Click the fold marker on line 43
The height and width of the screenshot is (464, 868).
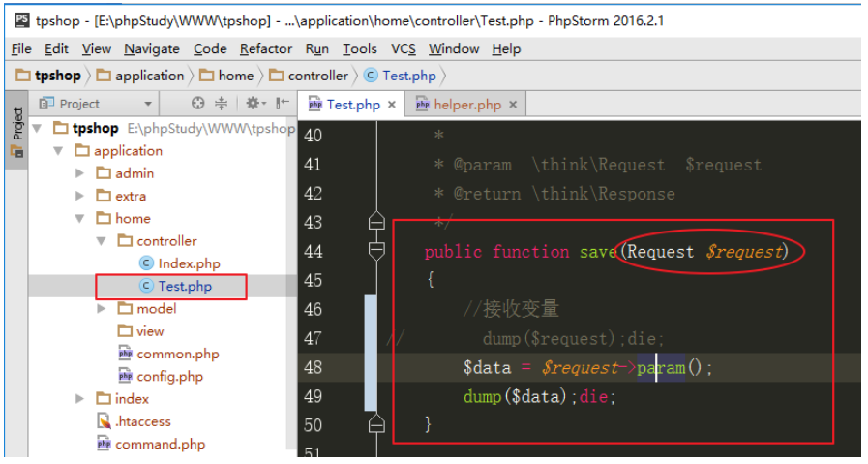pos(376,221)
